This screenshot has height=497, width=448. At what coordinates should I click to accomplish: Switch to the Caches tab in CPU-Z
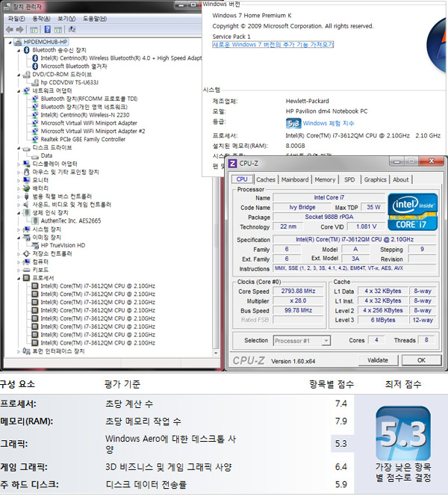[266, 179]
